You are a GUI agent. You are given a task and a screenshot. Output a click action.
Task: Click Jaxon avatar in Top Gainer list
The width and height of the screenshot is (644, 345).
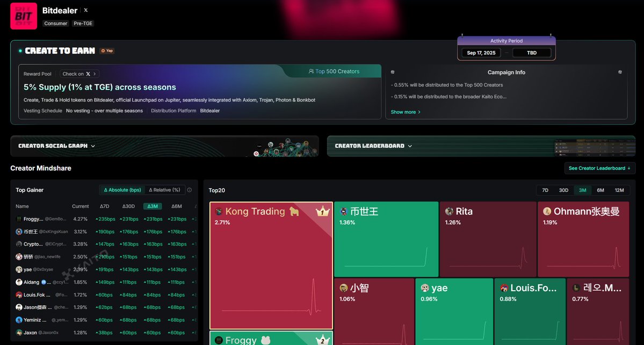19,333
